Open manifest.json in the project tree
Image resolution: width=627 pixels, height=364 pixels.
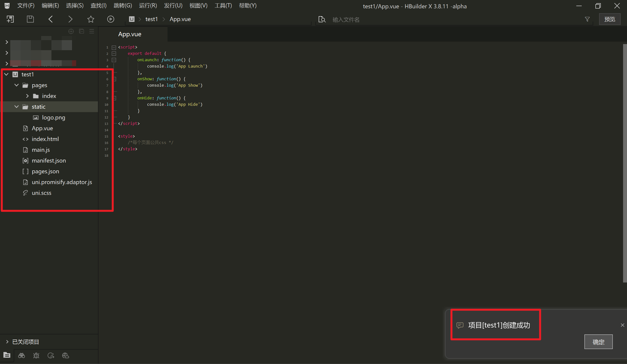coord(49,161)
